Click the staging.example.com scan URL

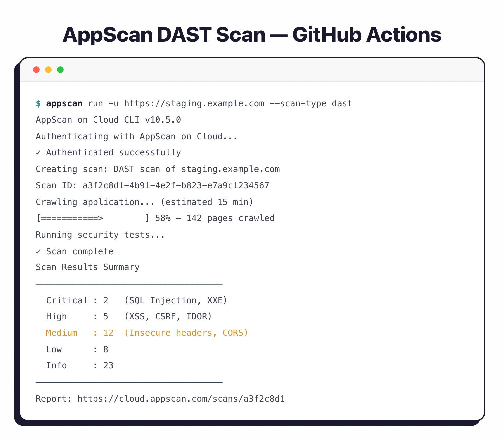click(194, 103)
